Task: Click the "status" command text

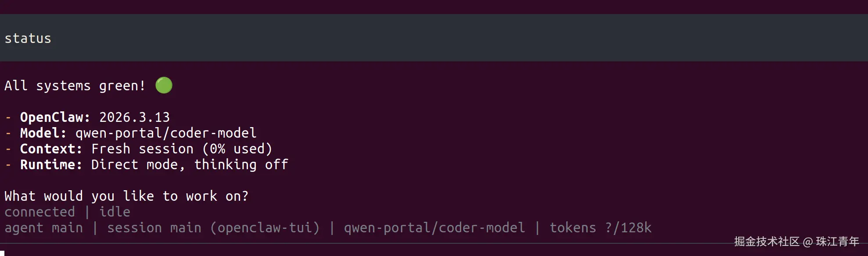Action: [28, 39]
